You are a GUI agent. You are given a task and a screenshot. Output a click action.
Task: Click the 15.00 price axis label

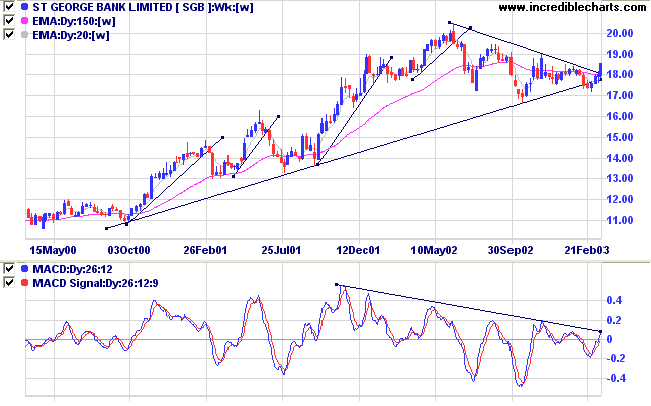click(x=620, y=137)
